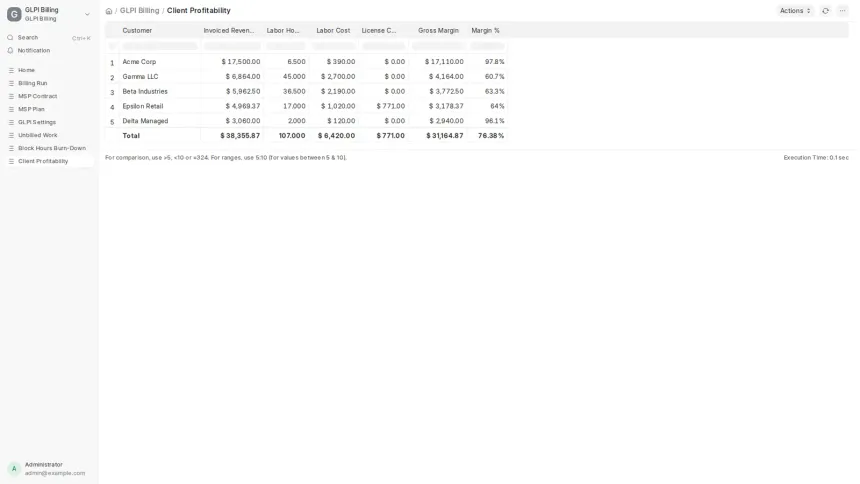
Task: Click the Unbilled Work sidebar icon
Action: (x=11, y=135)
